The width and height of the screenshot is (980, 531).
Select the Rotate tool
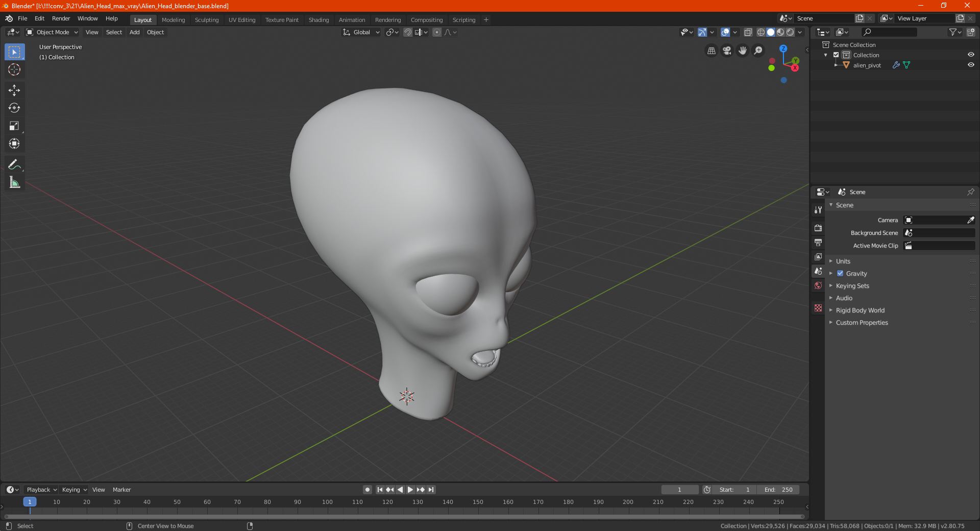tap(14, 108)
